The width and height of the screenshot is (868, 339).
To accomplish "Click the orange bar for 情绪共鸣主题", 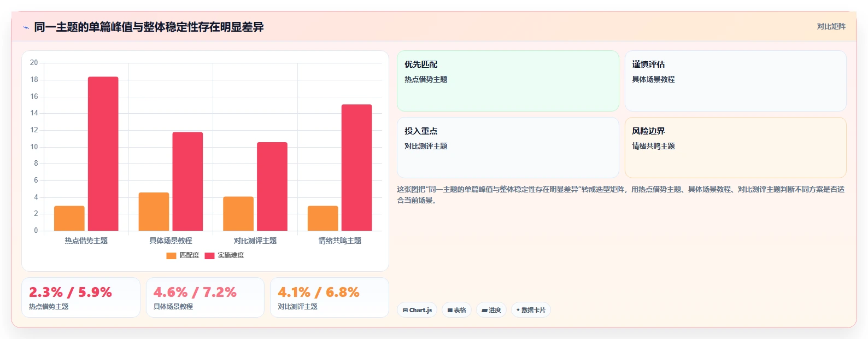I will pyautogui.click(x=322, y=218).
